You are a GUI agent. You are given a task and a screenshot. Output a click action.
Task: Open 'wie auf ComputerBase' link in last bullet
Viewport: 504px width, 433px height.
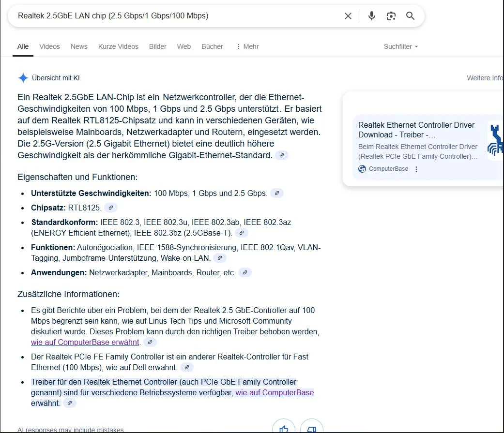pyautogui.click(x=275, y=392)
